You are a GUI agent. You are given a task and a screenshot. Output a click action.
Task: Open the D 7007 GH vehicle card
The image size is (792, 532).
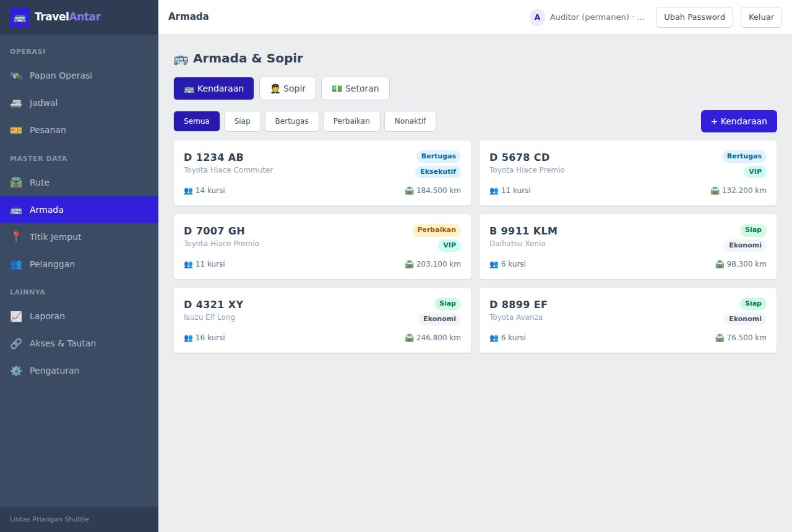coord(322,247)
